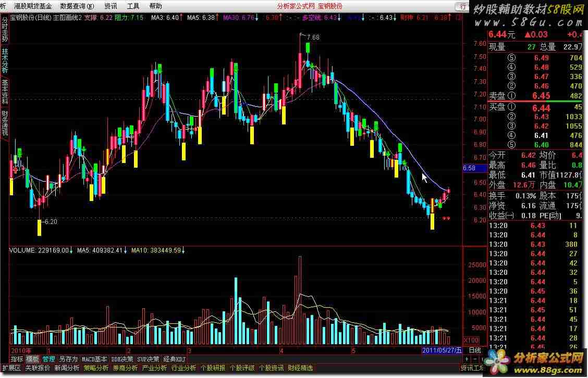Open the 管理 template option
The image size is (588, 378).
click(48, 359)
